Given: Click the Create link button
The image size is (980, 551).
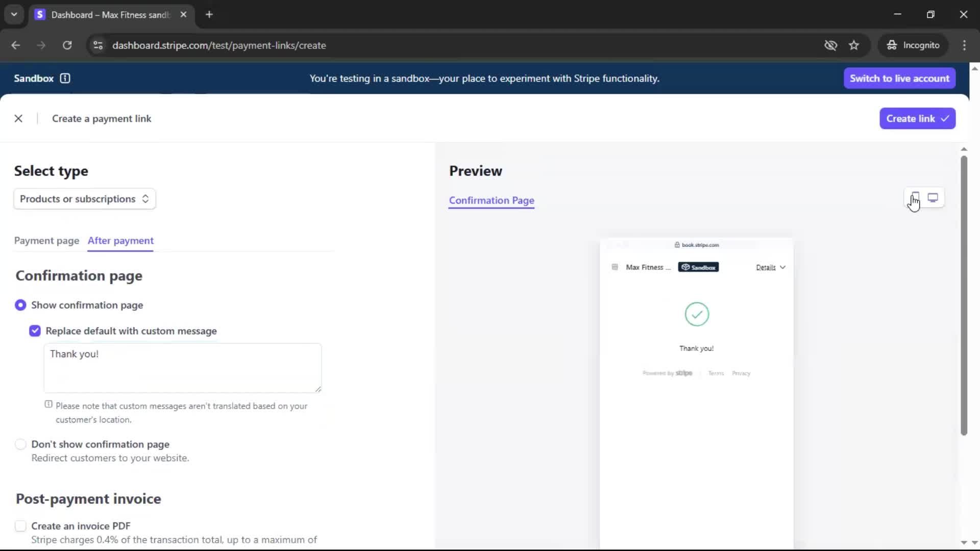Looking at the screenshot, I should [x=917, y=118].
